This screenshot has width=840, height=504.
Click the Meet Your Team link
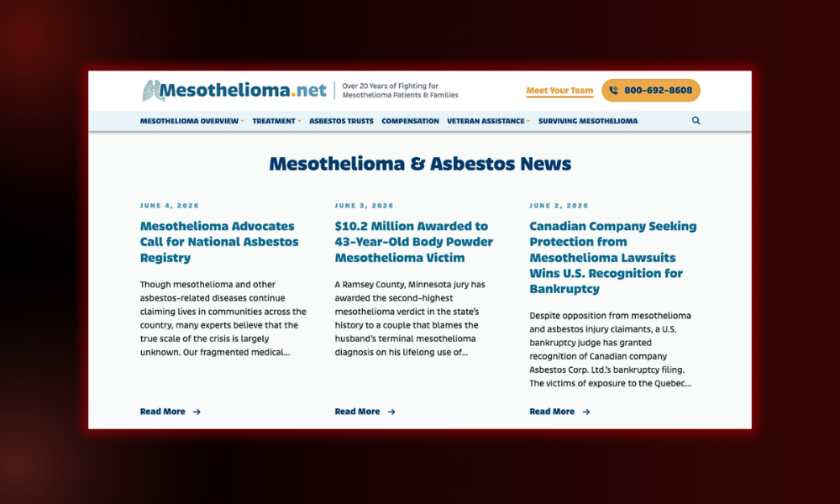point(559,91)
